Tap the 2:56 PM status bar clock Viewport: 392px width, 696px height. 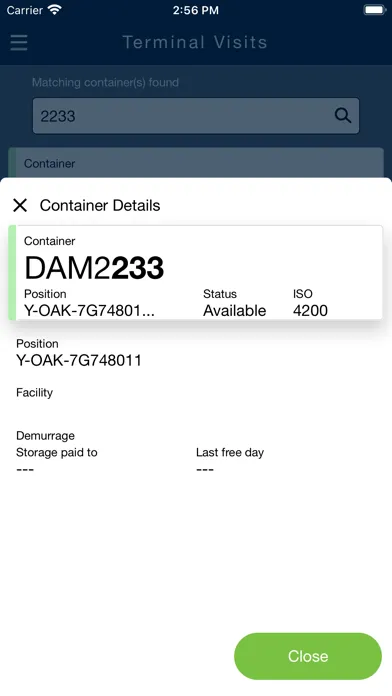point(196,10)
